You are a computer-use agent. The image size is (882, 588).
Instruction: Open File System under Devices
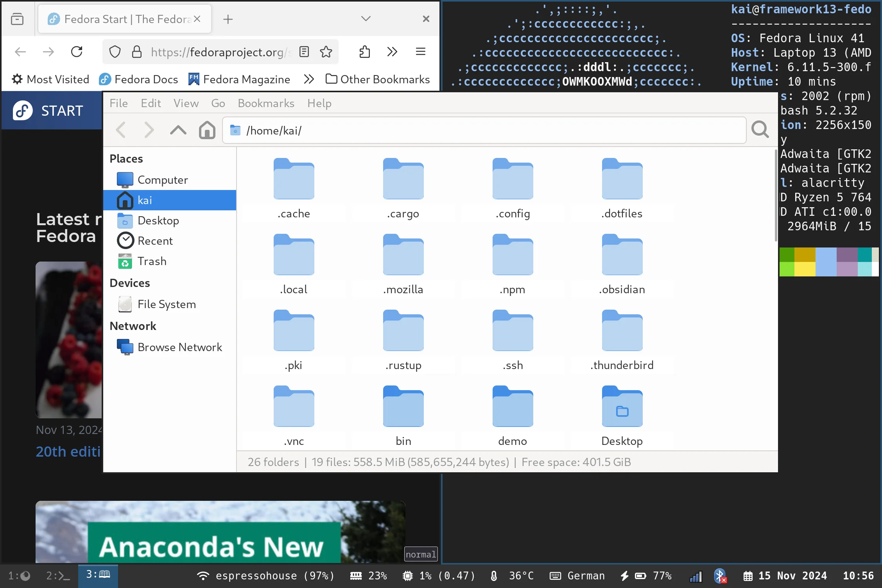(x=167, y=304)
